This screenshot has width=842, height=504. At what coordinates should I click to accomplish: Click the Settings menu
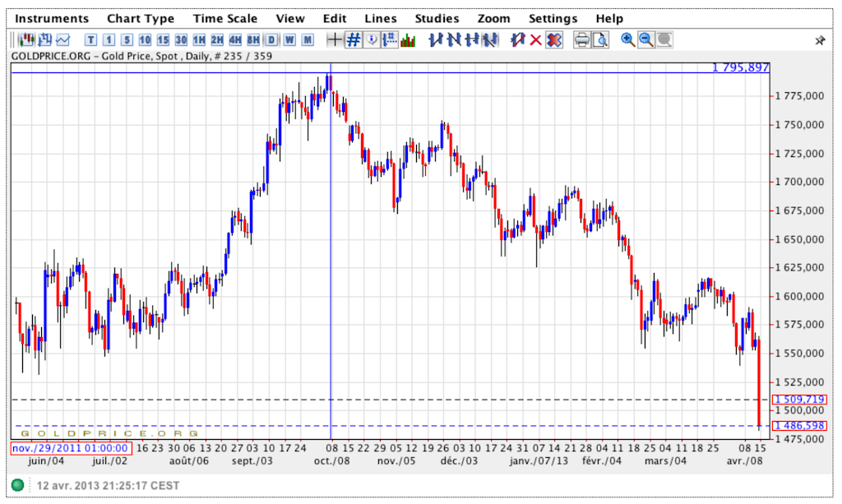coord(553,18)
